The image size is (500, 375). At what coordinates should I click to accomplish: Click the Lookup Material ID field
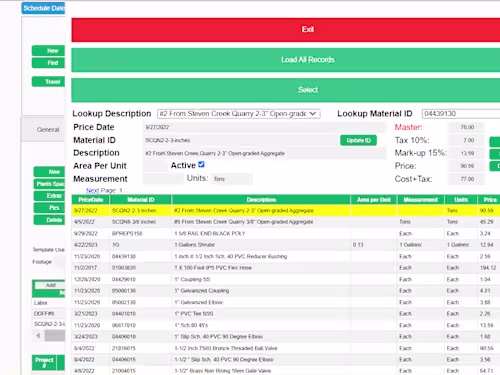[461, 114]
